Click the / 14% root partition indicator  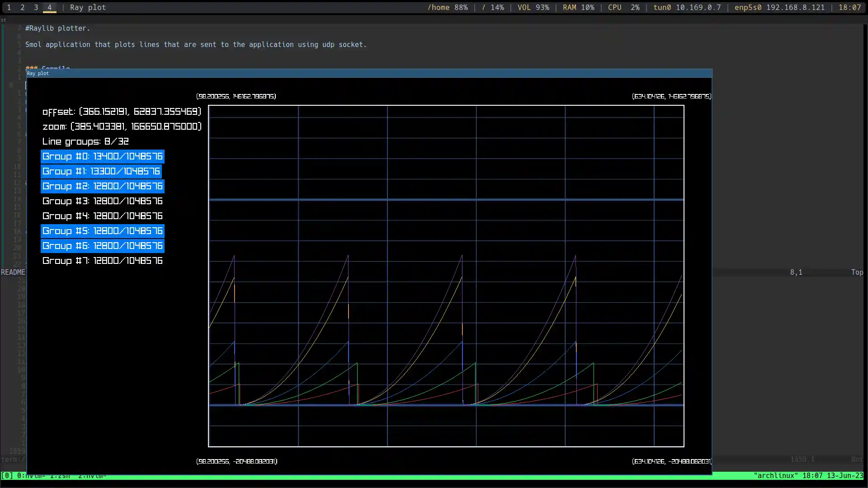coord(492,7)
